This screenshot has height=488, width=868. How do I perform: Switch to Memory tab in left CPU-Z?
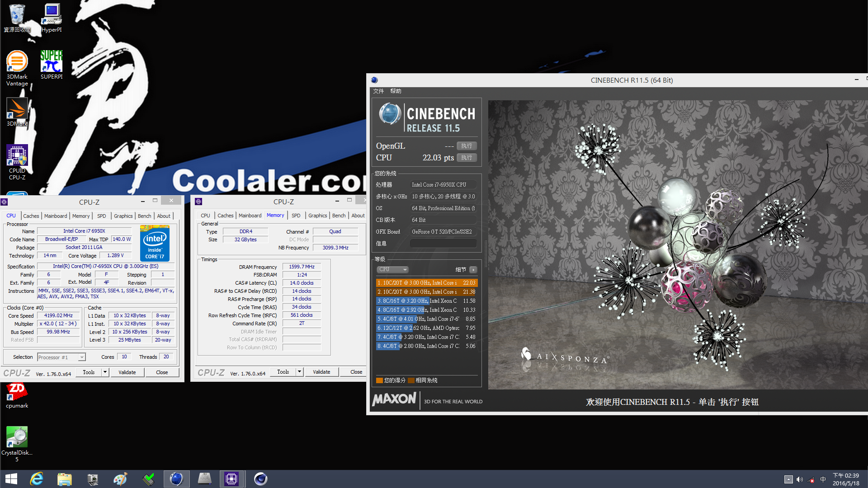(81, 216)
